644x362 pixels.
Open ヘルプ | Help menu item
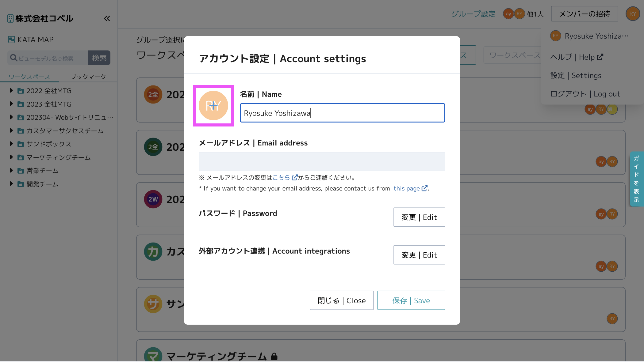click(x=577, y=57)
